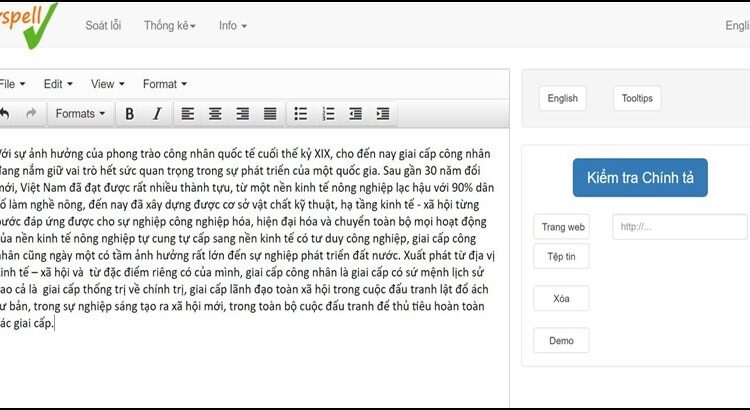Apply italic formatting
Image resolution: width=750 pixels, height=410 pixels.
click(x=156, y=114)
